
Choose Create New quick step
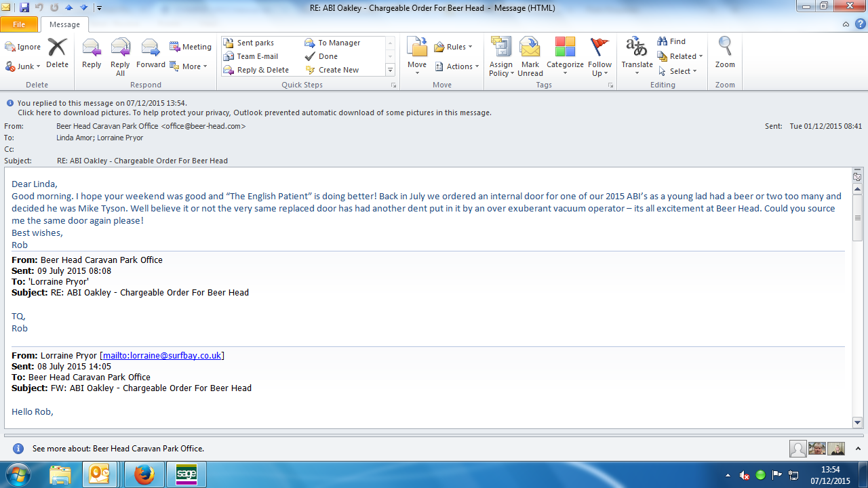(332, 70)
